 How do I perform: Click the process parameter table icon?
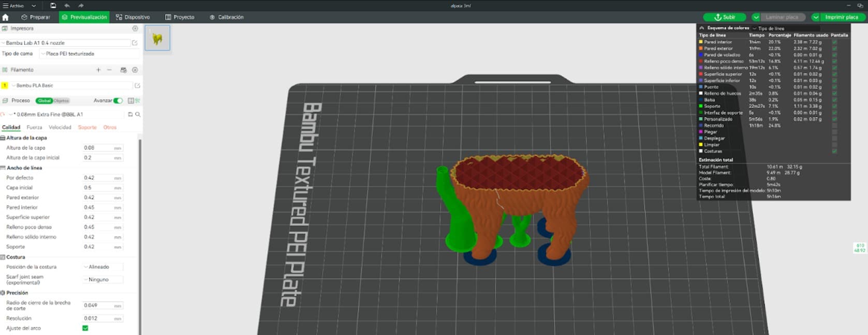click(x=131, y=101)
